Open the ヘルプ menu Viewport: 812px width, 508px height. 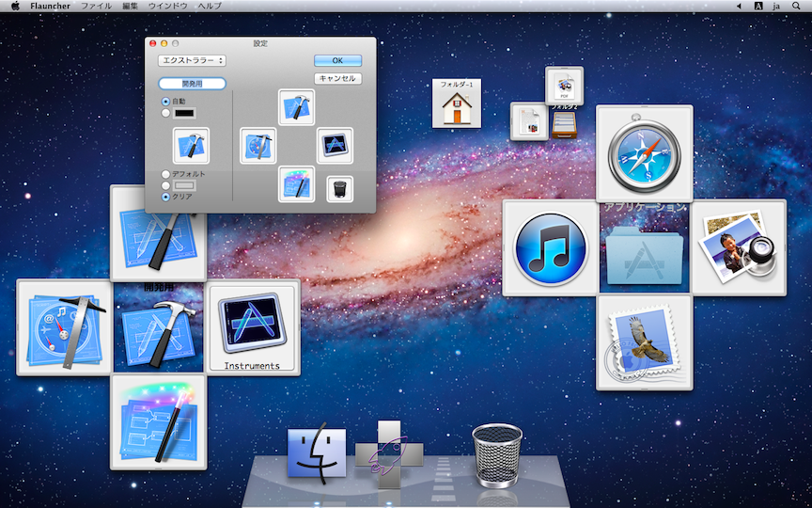click(210, 7)
